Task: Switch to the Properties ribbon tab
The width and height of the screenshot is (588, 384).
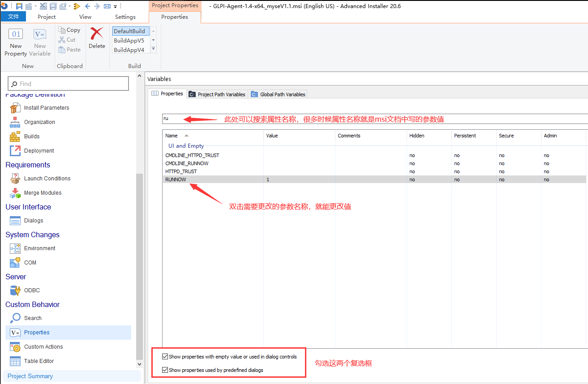Action: 175,17
